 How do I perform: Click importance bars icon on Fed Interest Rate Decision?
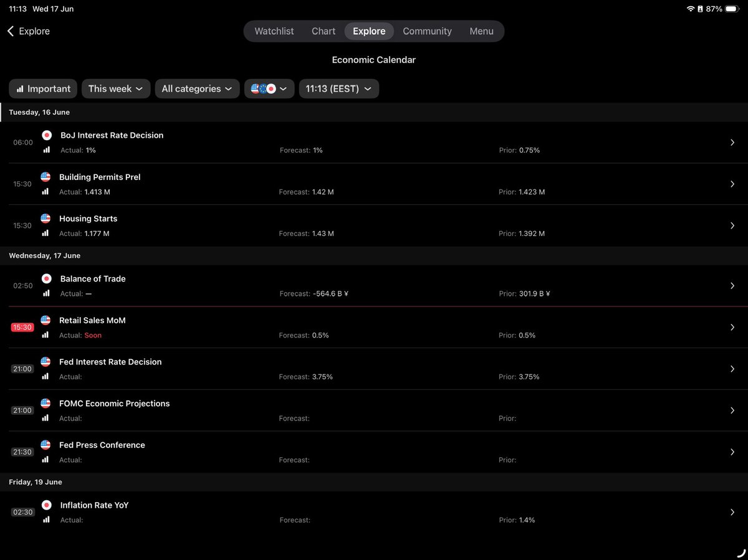(x=46, y=376)
